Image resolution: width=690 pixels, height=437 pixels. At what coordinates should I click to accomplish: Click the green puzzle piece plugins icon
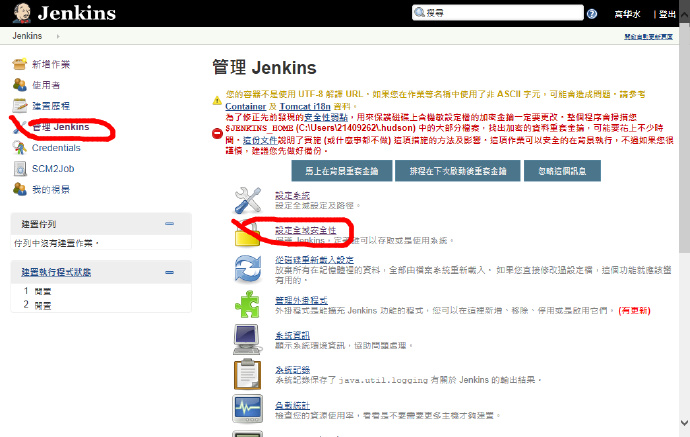pyautogui.click(x=247, y=304)
